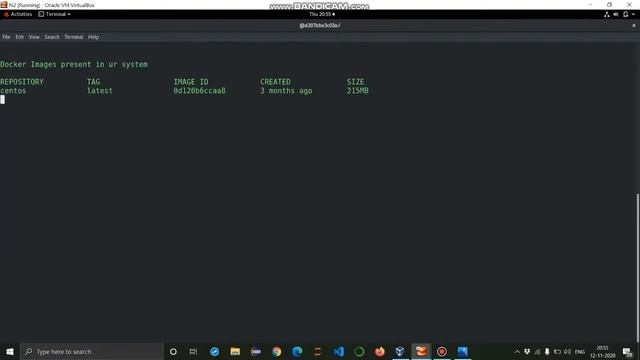Open Windows notification center
Screen dimensions: 640x360
627,351
